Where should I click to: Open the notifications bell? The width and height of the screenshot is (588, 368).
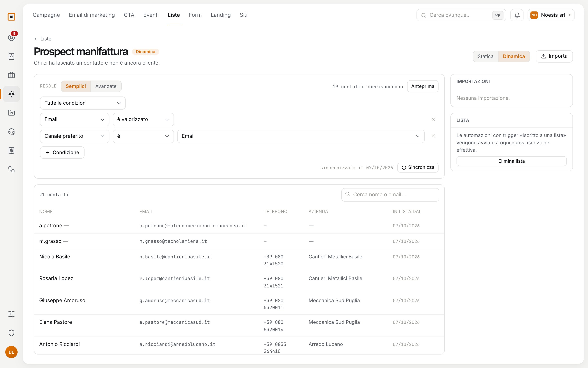[517, 15]
